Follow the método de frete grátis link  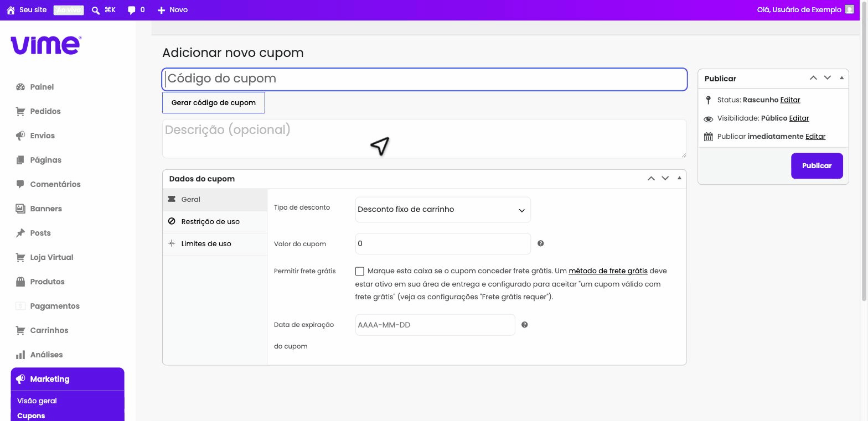click(608, 271)
